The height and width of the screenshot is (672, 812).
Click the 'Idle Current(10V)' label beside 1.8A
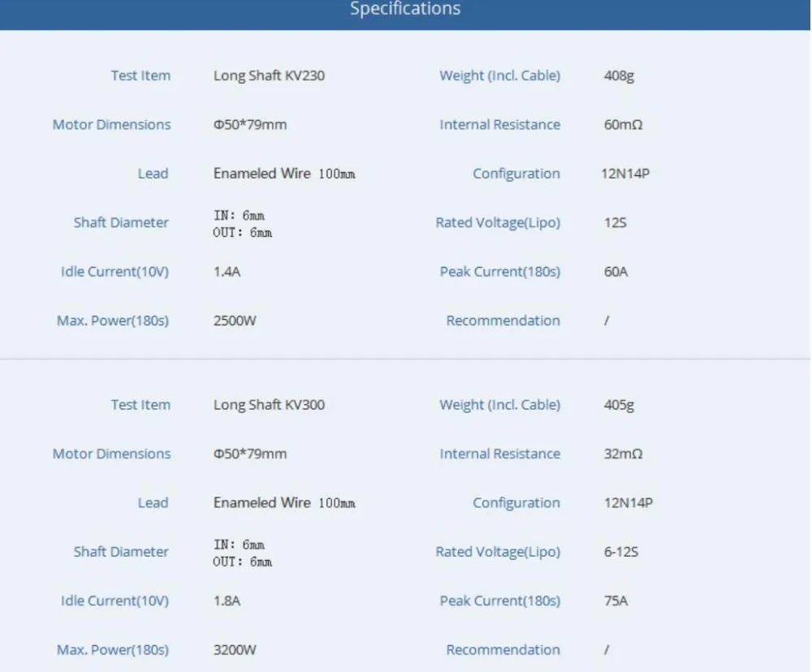click(114, 601)
